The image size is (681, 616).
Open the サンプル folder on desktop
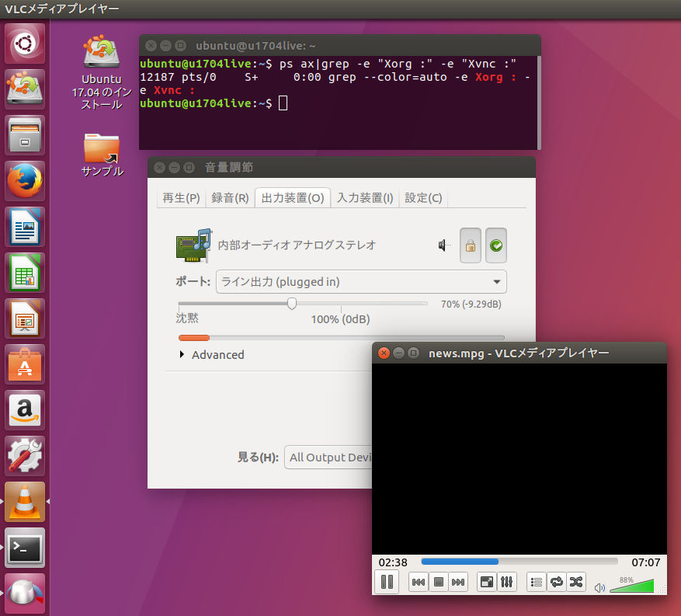point(102,155)
